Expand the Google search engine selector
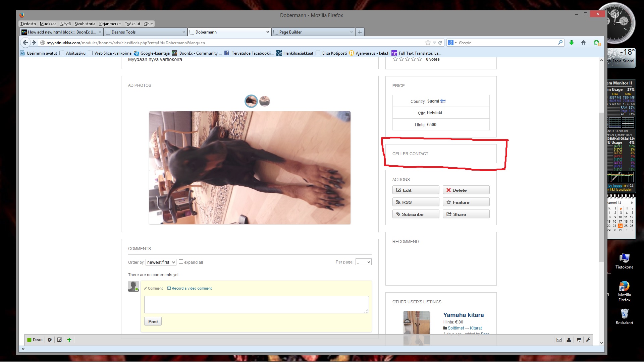The image size is (644, 362). click(x=452, y=43)
